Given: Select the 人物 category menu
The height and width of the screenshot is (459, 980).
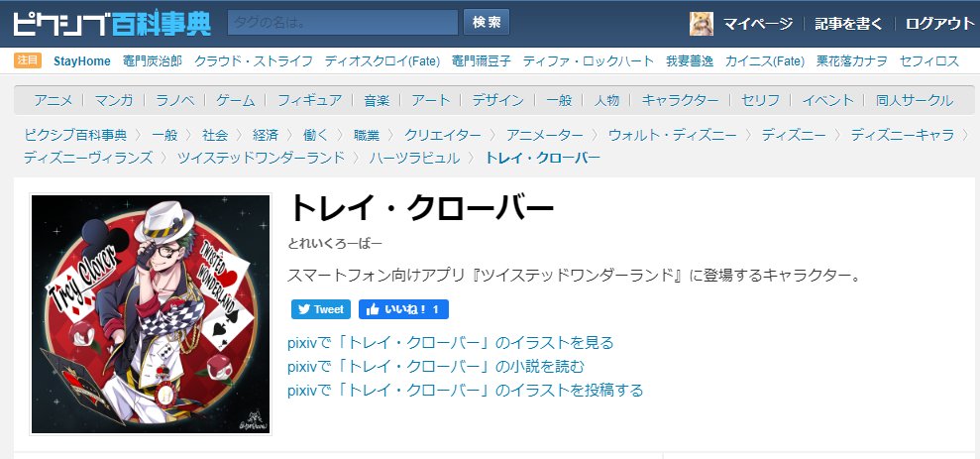Looking at the screenshot, I should 606,100.
